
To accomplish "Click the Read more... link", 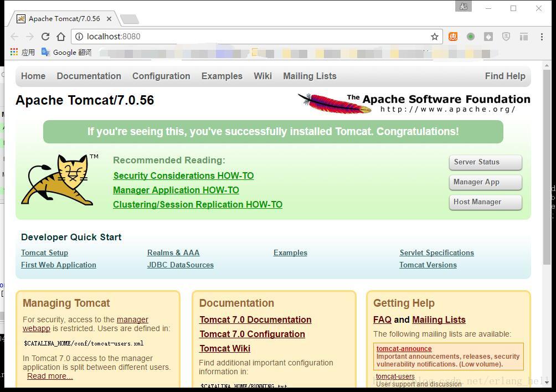I will (x=50, y=376).
